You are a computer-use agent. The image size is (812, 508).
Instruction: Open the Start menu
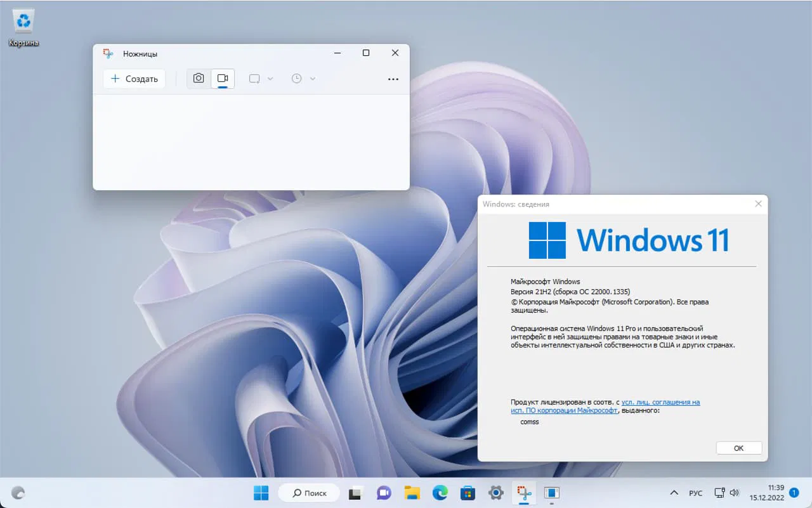(x=261, y=493)
